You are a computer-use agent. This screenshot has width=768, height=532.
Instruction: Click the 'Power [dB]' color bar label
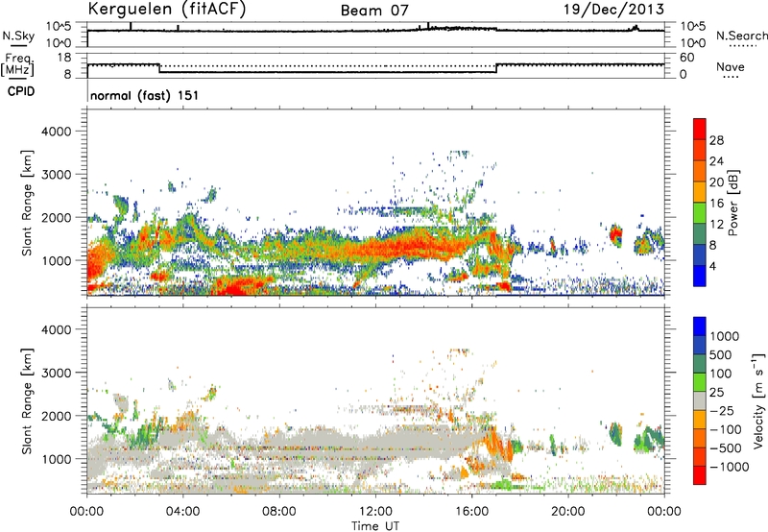(x=732, y=203)
